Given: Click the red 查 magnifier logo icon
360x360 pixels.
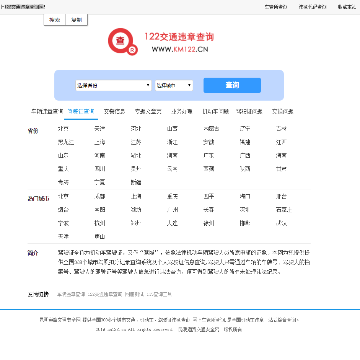Looking at the screenshot, I should 122,41.
